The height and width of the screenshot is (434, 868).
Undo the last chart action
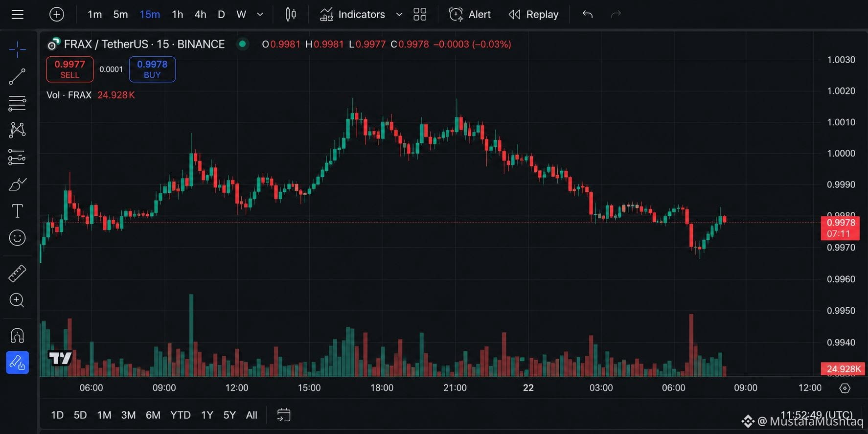(588, 14)
